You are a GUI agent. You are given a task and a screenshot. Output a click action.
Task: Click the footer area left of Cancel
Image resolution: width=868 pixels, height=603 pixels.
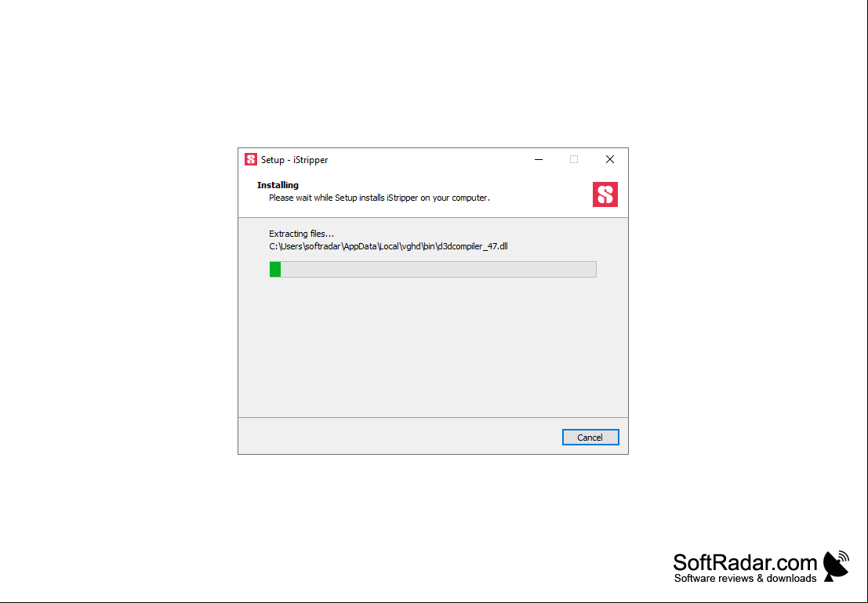[x=400, y=436]
